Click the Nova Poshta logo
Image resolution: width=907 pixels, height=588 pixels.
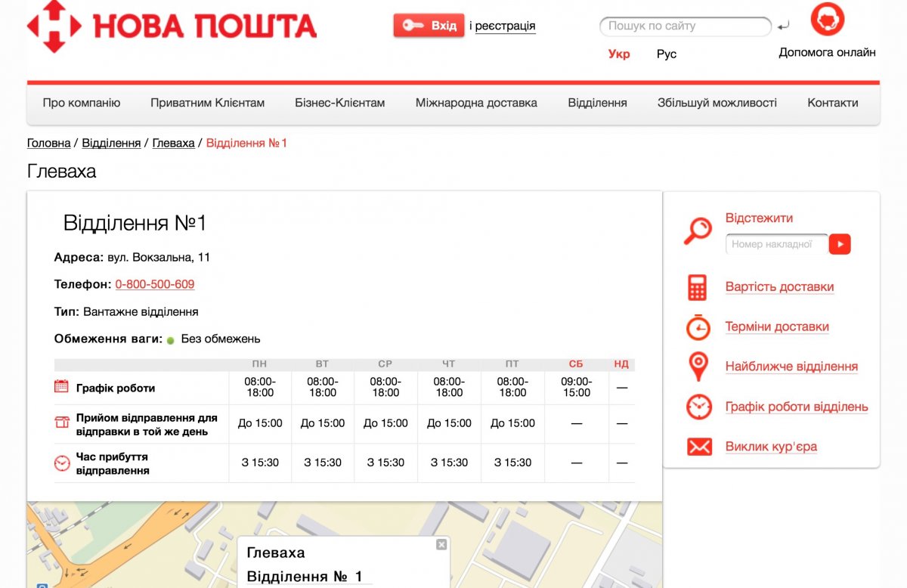[172, 26]
